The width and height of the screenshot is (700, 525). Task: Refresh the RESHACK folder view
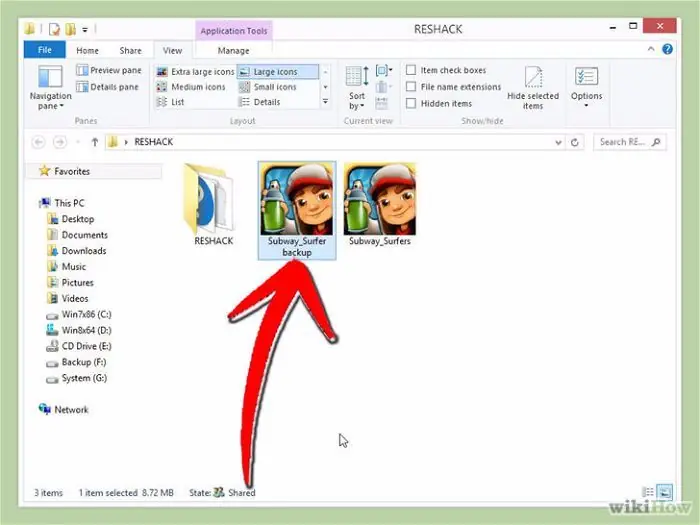click(575, 142)
